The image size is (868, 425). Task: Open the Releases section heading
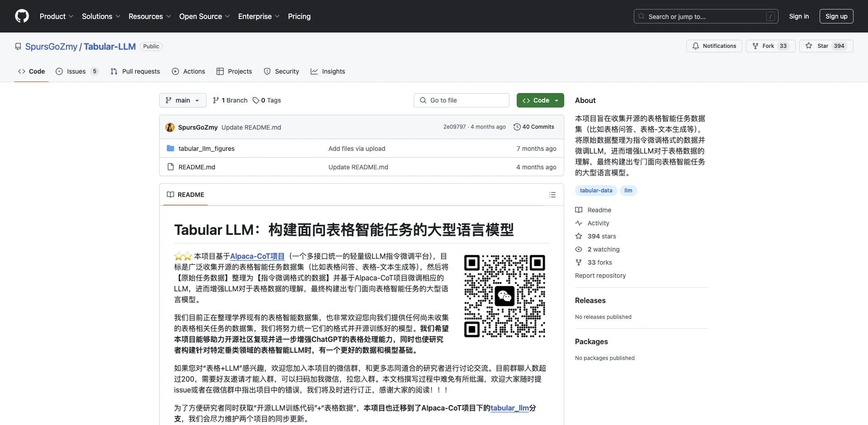point(590,300)
